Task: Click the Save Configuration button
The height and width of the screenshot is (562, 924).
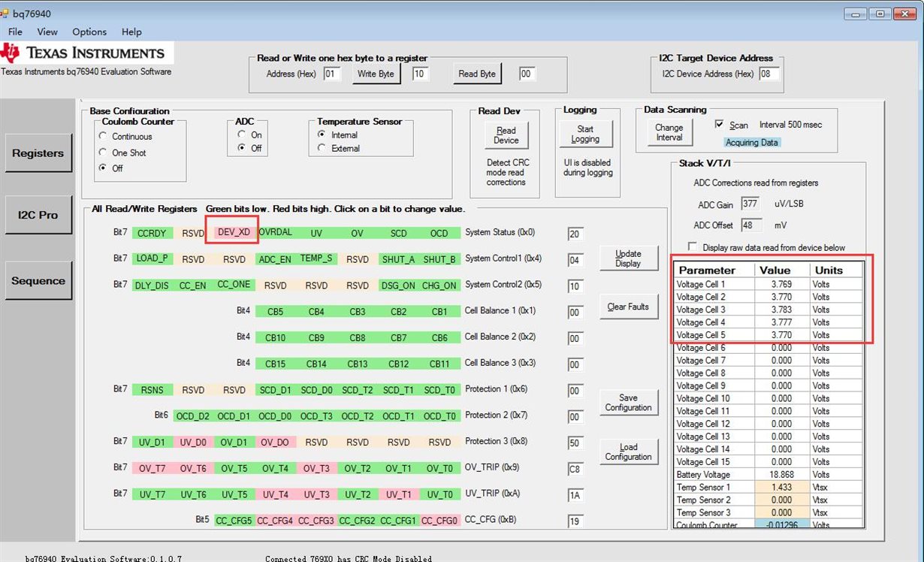Action: tap(628, 403)
